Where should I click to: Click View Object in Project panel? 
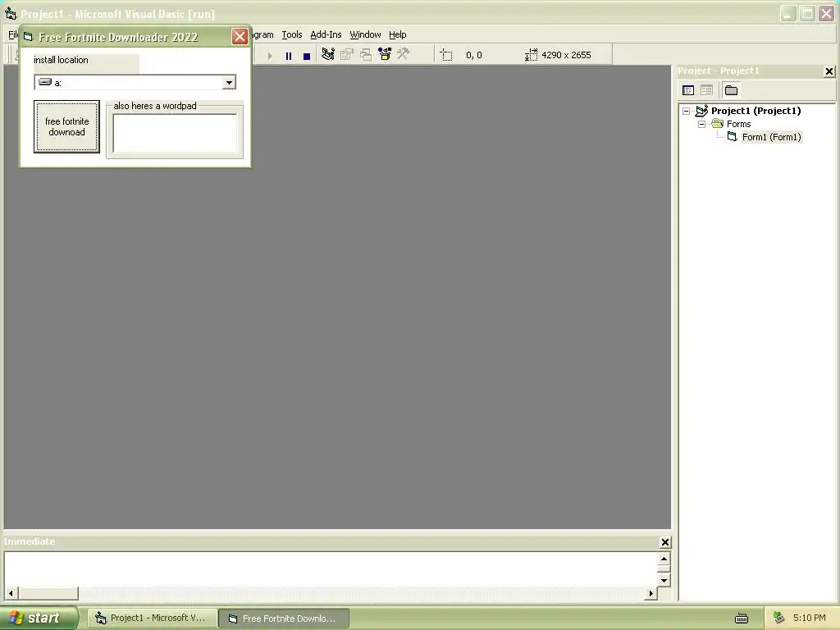point(706,90)
